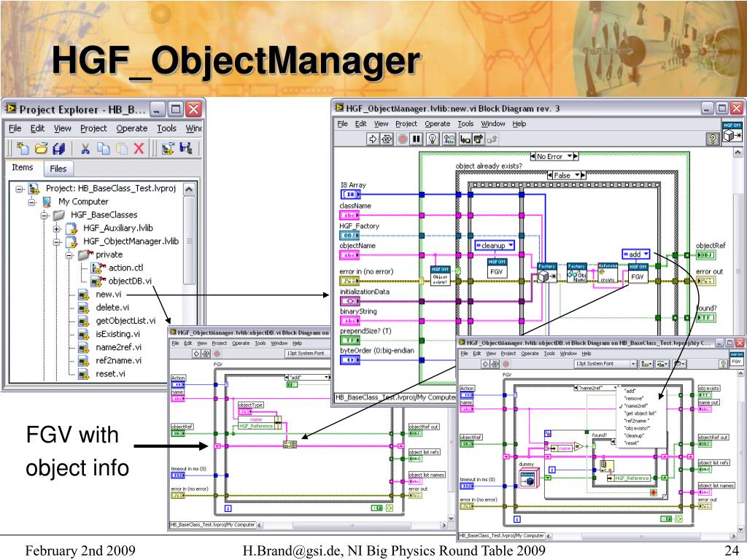Screen dimensions: 747x560
Task: Select "reset" in case popup list
Action: click(631, 443)
